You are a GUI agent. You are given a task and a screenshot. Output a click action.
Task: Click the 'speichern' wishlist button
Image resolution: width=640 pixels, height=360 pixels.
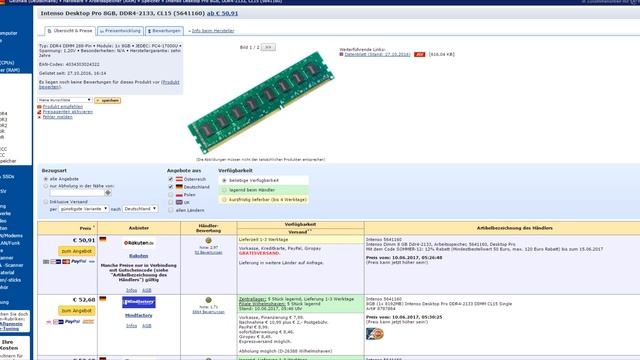108,100
